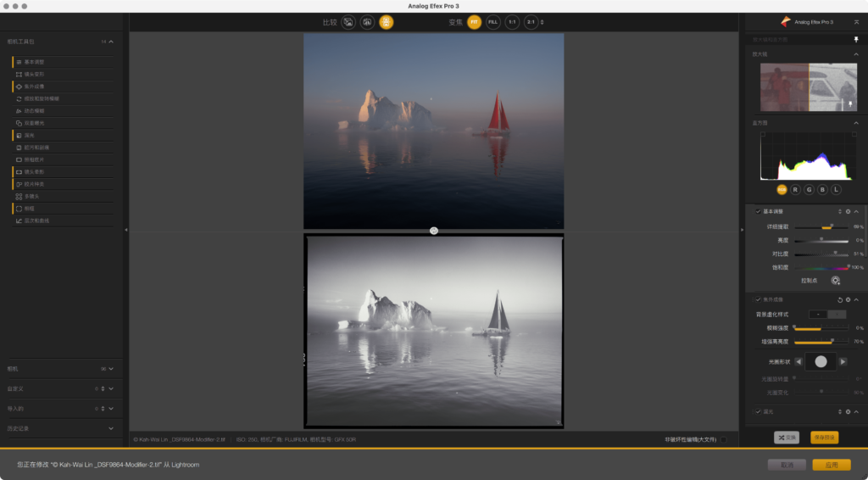Screen dimensions: 868x480
Task: Show L luminance channel in histogram
Action: pos(836,189)
